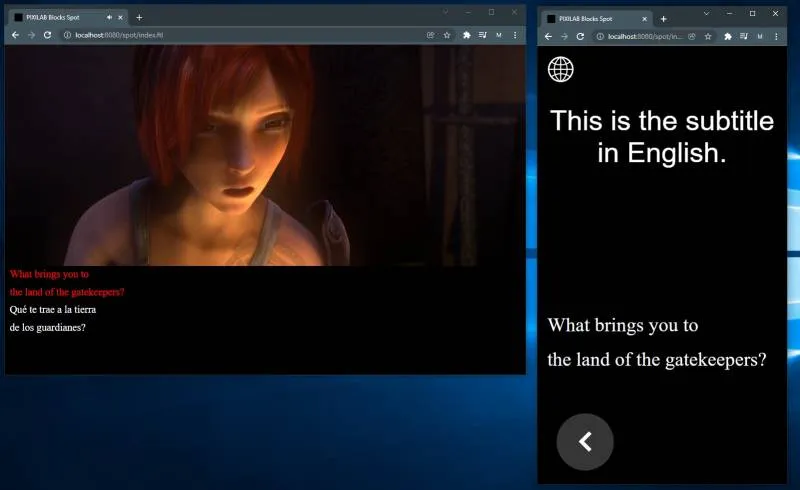
Task: Close the PIXILAB Blocks Spot tab in left window
Action: click(120, 17)
